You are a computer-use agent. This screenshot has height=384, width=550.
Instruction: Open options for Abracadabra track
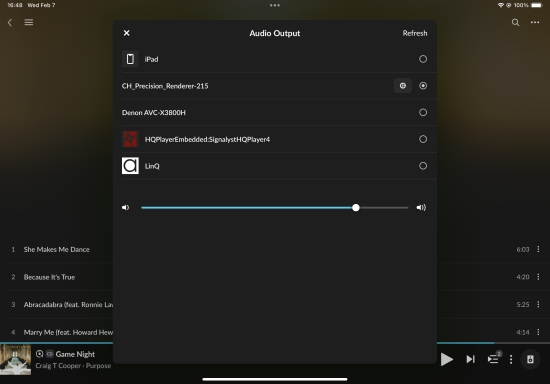coord(538,304)
